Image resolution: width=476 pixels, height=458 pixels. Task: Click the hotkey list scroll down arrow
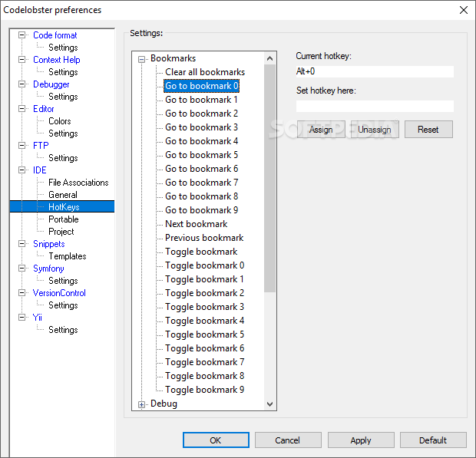pos(269,404)
